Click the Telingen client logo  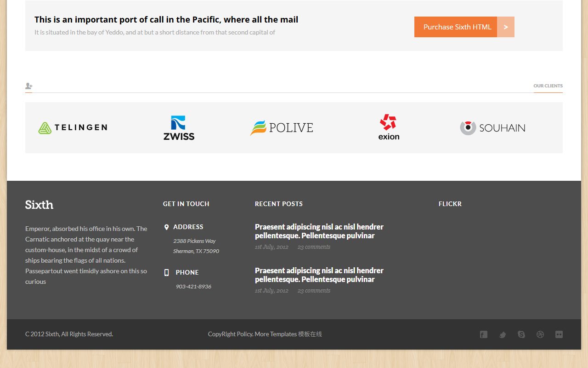pyautogui.click(x=73, y=128)
